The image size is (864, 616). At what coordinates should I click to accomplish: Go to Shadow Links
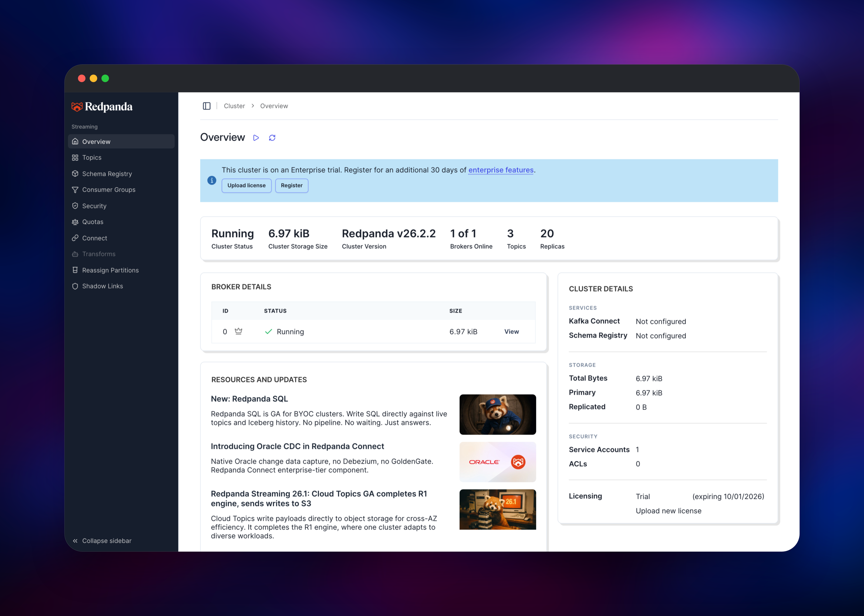(x=122, y=286)
